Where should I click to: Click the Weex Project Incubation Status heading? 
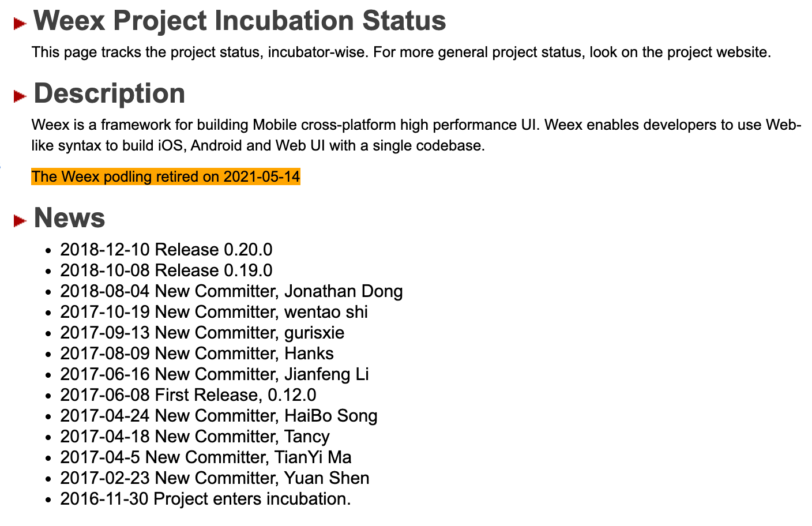tap(239, 21)
